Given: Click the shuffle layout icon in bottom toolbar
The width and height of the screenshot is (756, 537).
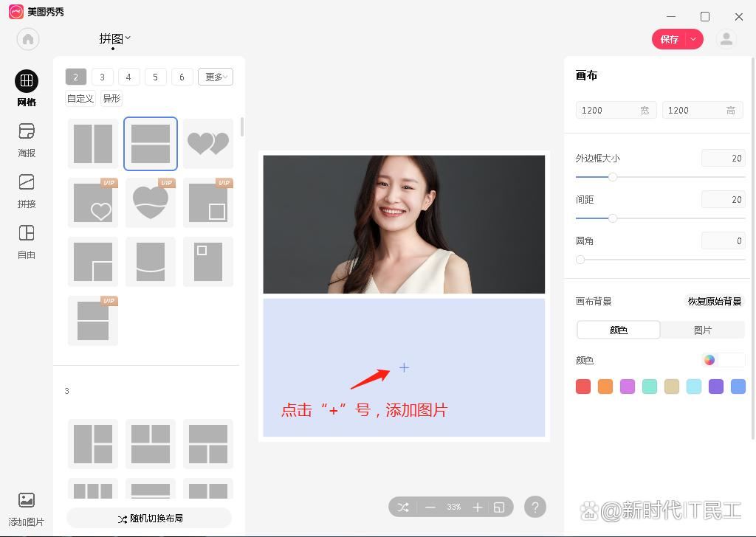Looking at the screenshot, I should point(402,507).
